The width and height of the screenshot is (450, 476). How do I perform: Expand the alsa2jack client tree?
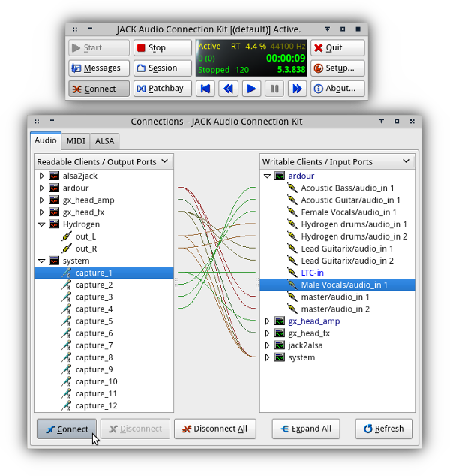coord(42,176)
